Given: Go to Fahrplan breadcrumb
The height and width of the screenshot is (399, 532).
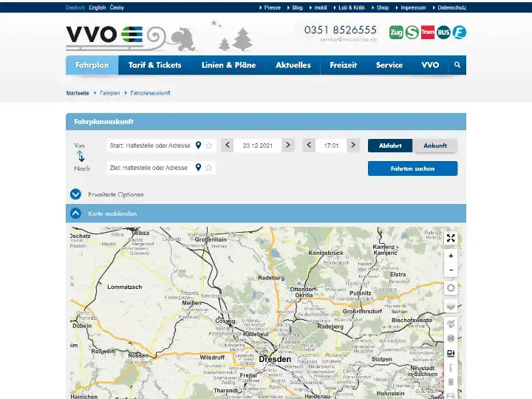Looking at the screenshot, I should pyautogui.click(x=110, y=93).
